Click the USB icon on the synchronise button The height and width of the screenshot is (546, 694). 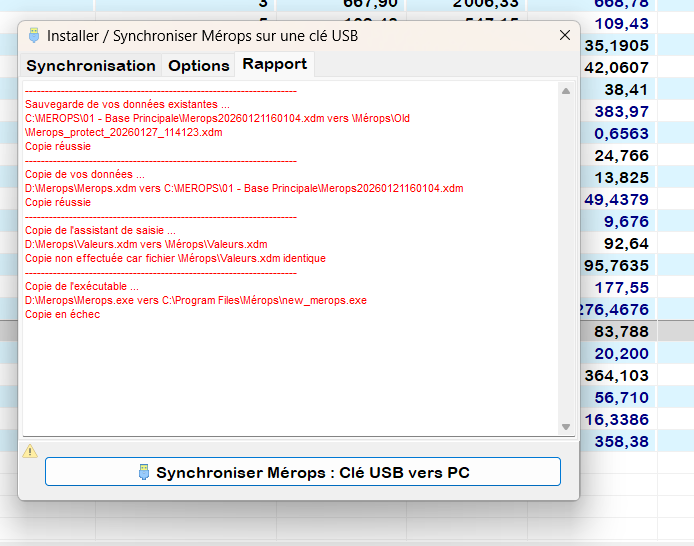[144, 472]
